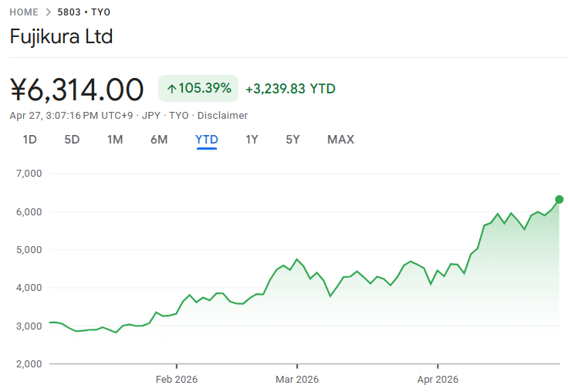Click the 105.39% change badge

[198, 89]
